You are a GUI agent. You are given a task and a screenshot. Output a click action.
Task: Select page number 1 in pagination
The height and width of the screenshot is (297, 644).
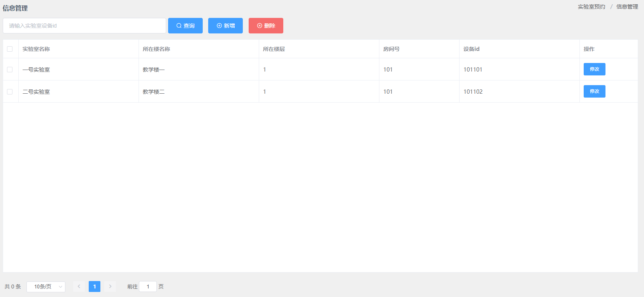click(x=95, y=287)
